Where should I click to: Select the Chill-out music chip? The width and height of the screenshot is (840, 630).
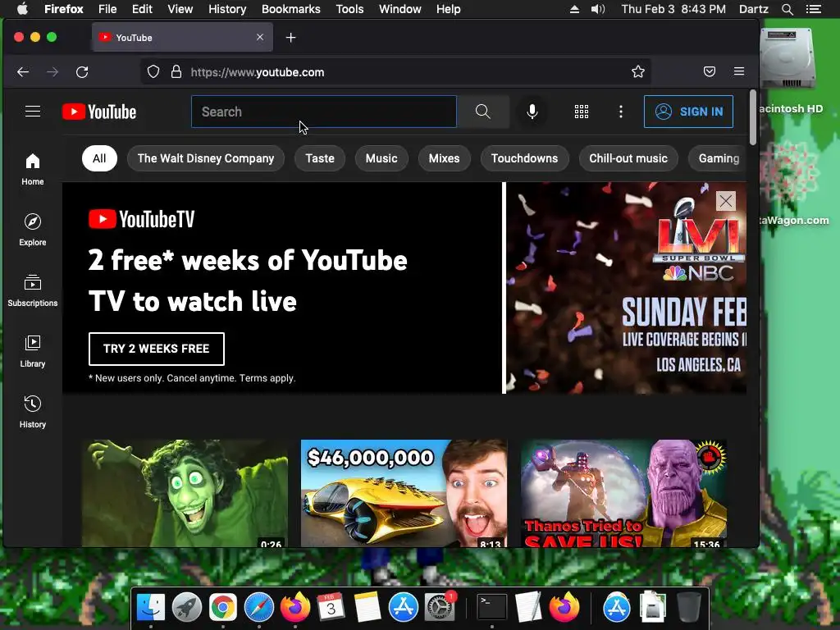(x=628, y=158)
